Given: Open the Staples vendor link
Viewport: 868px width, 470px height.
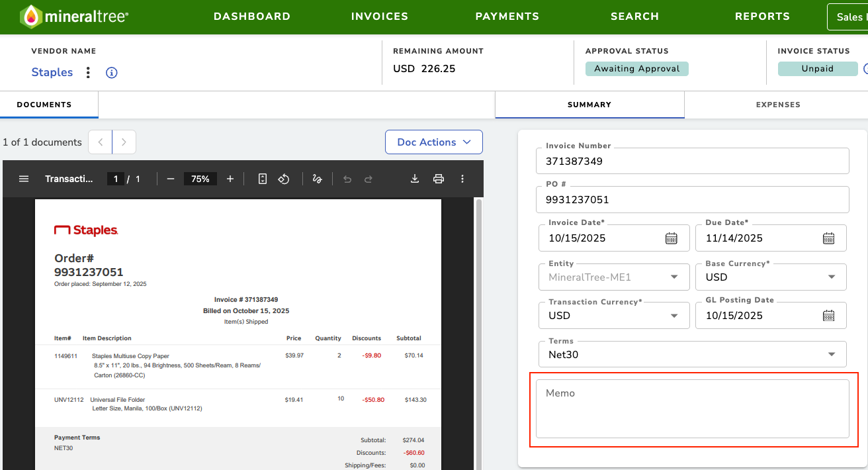Looking at the screenshot, I should click(52, 73).
